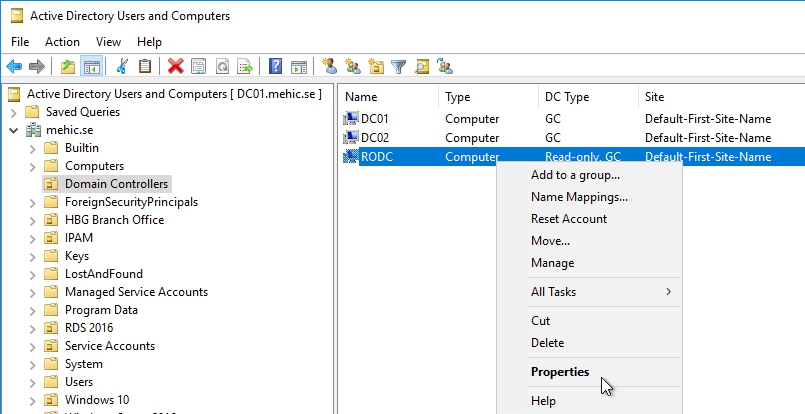This screenshot has height=414, width=805.
Task: Click the red Delete X toolbar icon
Action: point(176,67)
